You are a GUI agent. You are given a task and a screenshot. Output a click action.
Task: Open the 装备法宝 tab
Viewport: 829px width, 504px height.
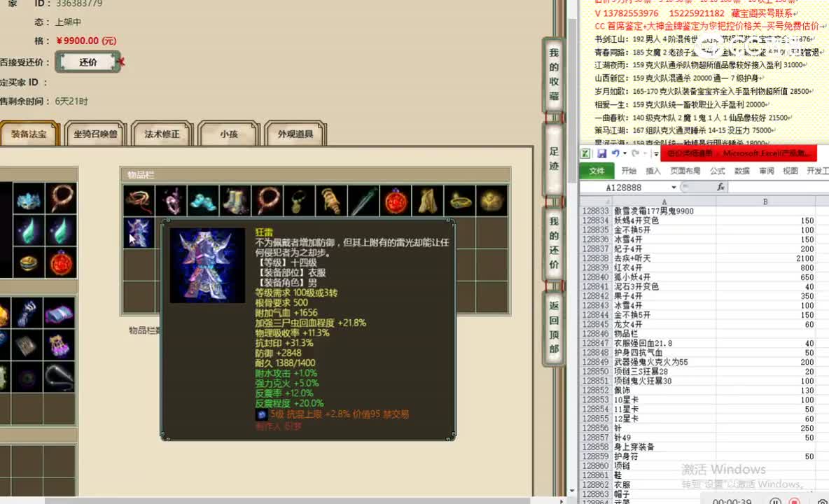(29, 134)
